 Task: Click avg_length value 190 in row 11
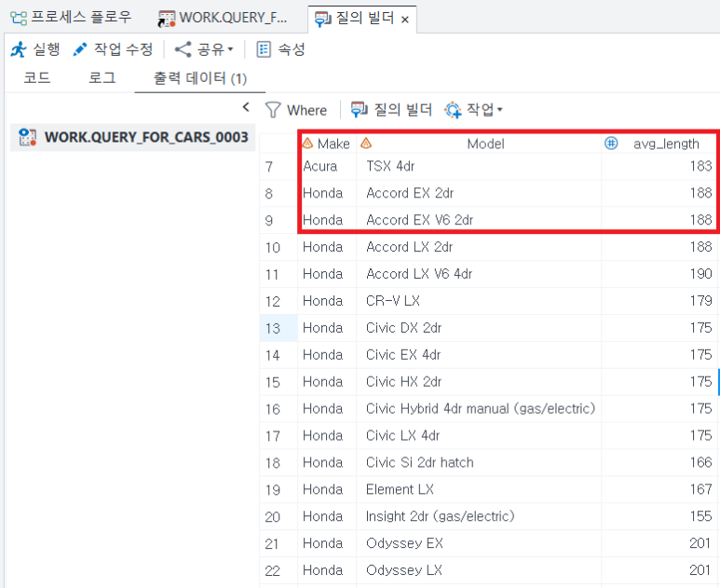coord(659,274)
